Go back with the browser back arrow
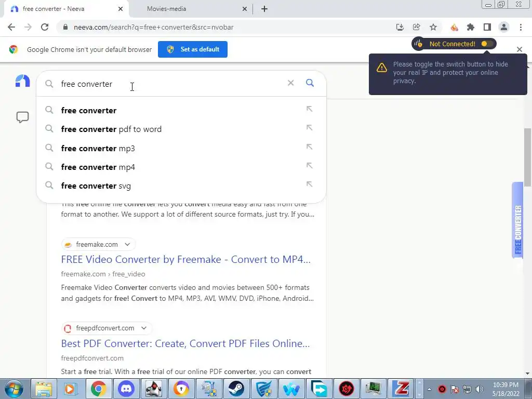The image size is (532, 399). [11, 27]
